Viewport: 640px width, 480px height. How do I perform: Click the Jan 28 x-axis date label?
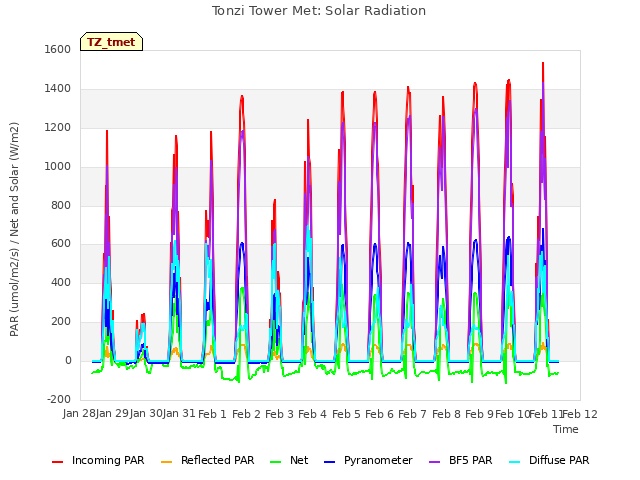[79, 414]
